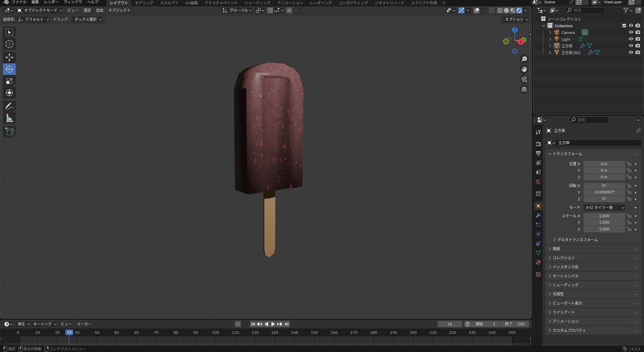Toggle camera view icon in viewport

pos(524,80)
